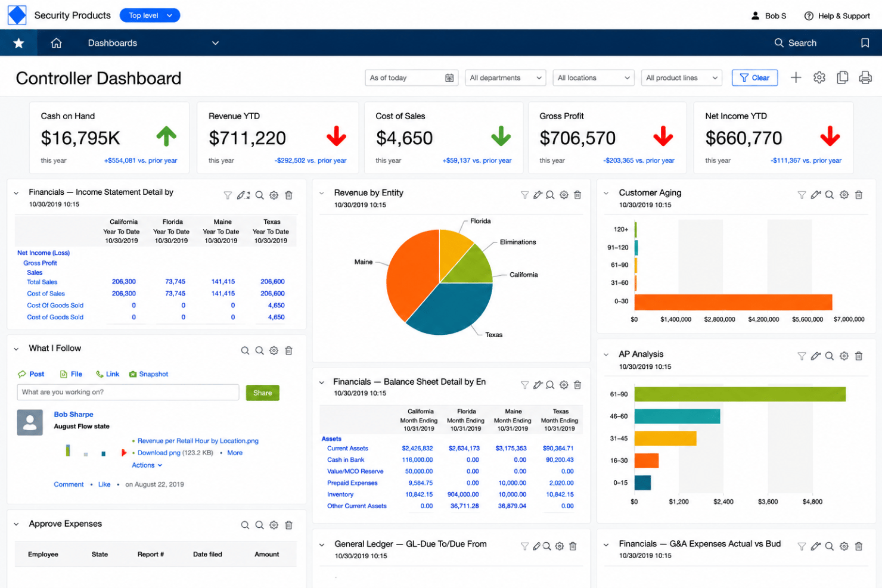
Task: Edit the G&A Expenses panel with the pencil
Action: coord(816,546)
